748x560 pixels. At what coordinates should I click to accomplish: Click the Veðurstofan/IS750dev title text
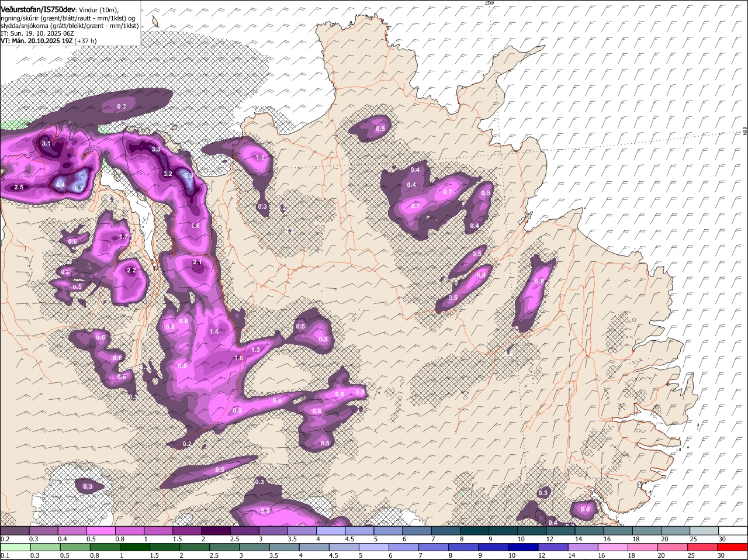tap(37, 9)
